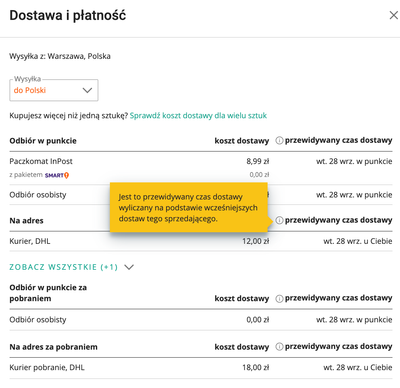Click info icon in Na adres za pobraniem header

tap(279, 347)
